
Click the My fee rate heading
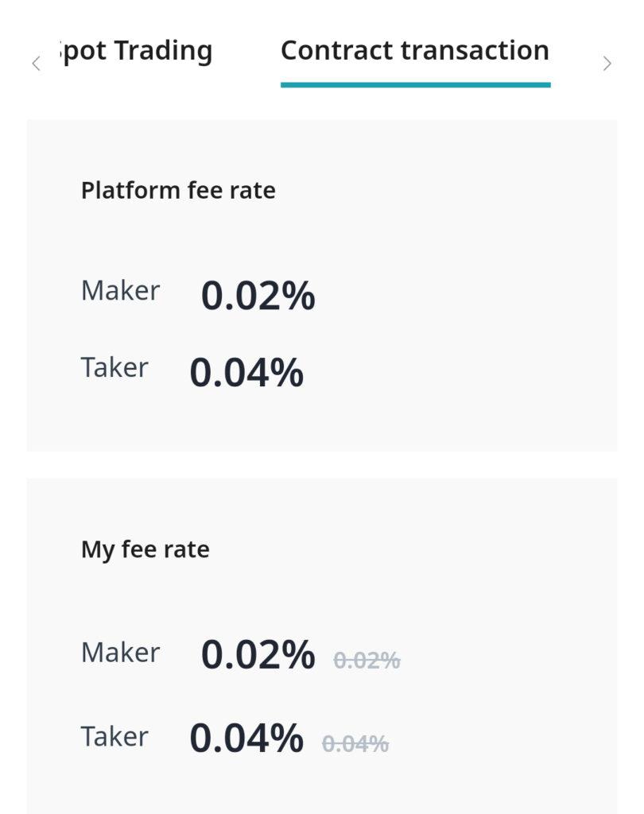pos(145,550)
